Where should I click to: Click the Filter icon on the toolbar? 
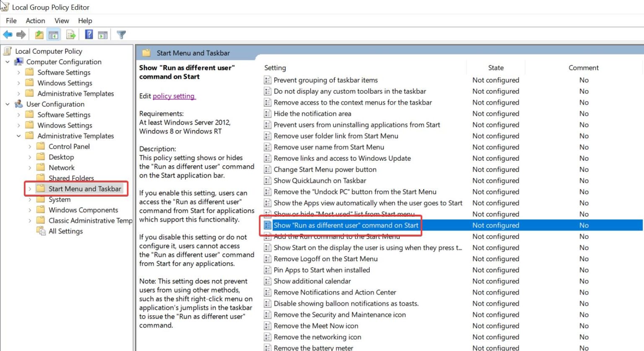tap(121, 34)
